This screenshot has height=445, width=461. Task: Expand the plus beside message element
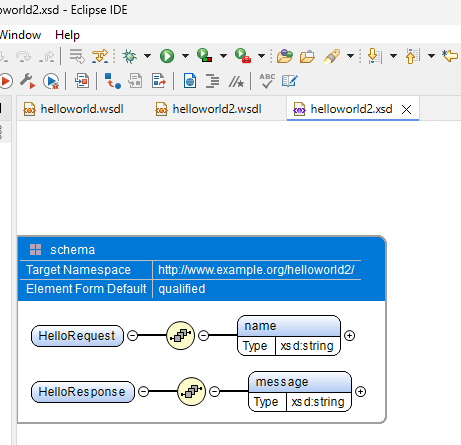pos(360,391)
